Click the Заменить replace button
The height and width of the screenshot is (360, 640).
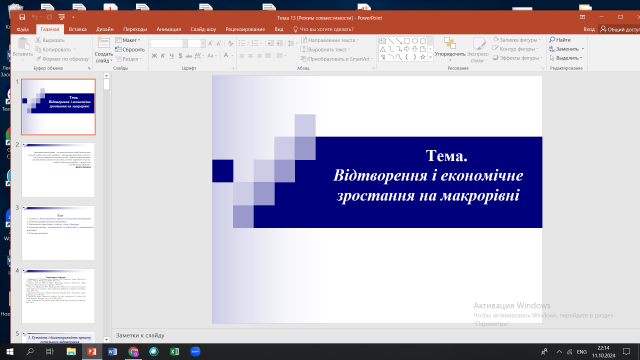coord(567,49)
